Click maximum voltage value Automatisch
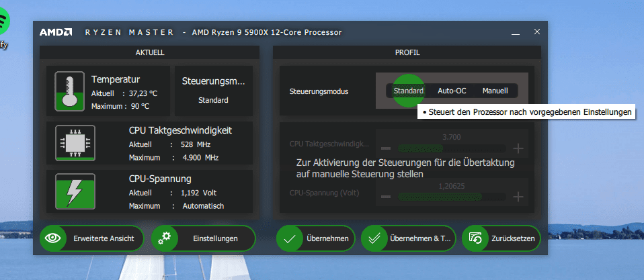This screenshot has width=644, height=280. click(x=203, y=205)
